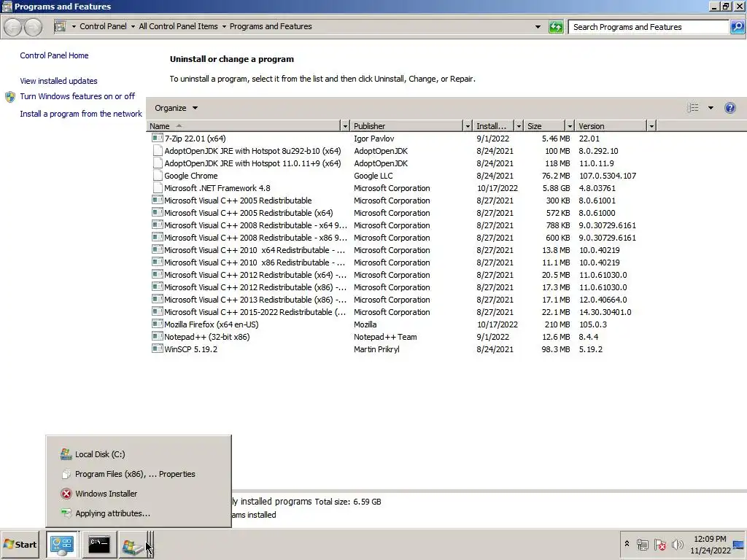Click the 7-Zip 22.01 program icon
The image size is (747, 560).
pos(157,138)
